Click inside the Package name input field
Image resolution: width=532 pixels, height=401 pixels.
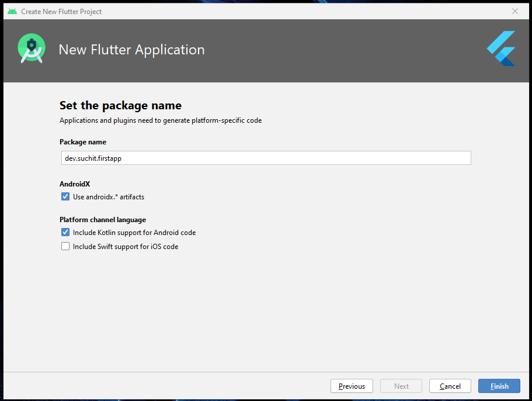pos(266,158)
